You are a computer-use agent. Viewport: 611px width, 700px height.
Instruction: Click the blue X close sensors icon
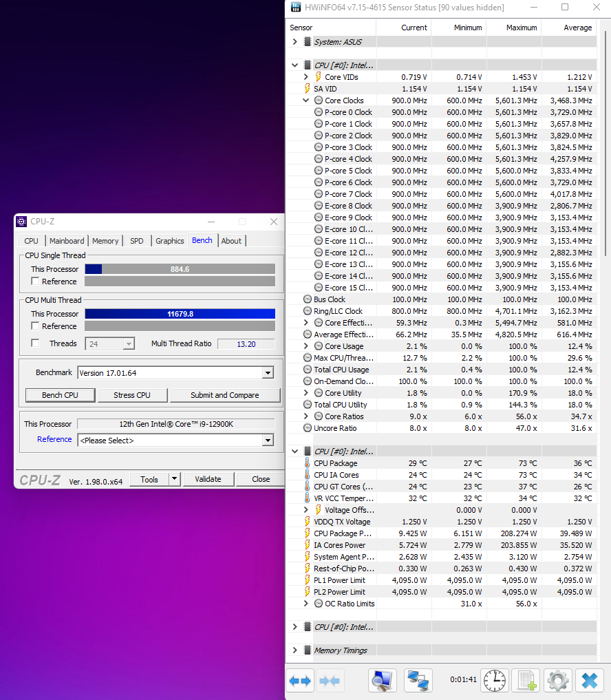590,681
